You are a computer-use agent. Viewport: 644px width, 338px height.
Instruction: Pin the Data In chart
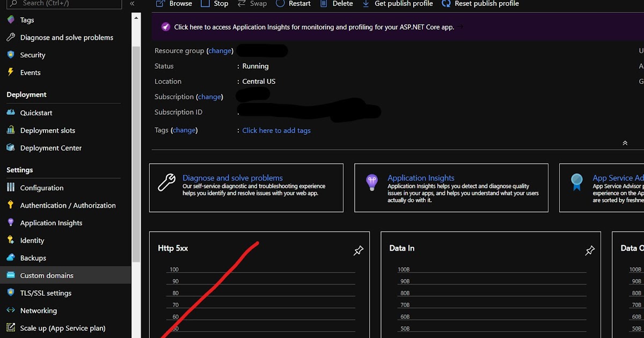(590, 250)
